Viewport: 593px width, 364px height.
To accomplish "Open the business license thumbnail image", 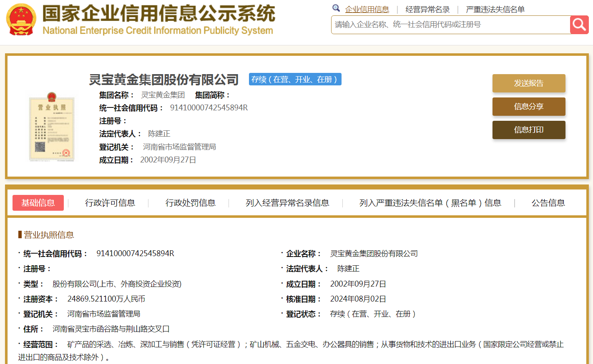I will [52, 127].
